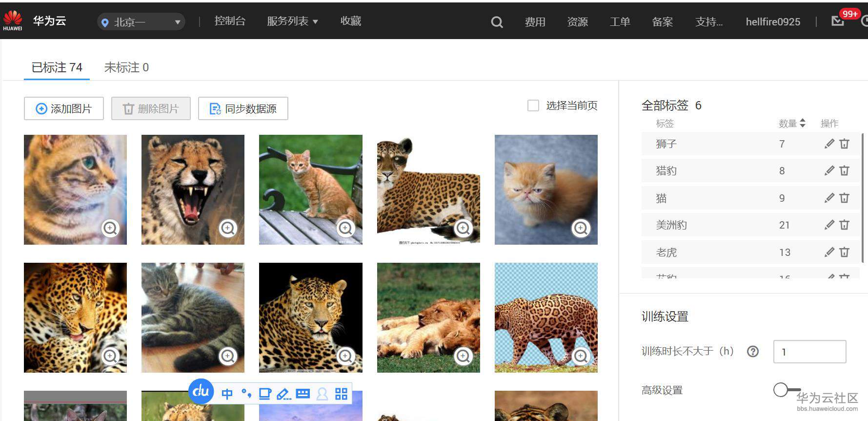This screenshot has width=868, height=421.
Task: Magnify the leopard lying on white background
Action: pos(463,228)
